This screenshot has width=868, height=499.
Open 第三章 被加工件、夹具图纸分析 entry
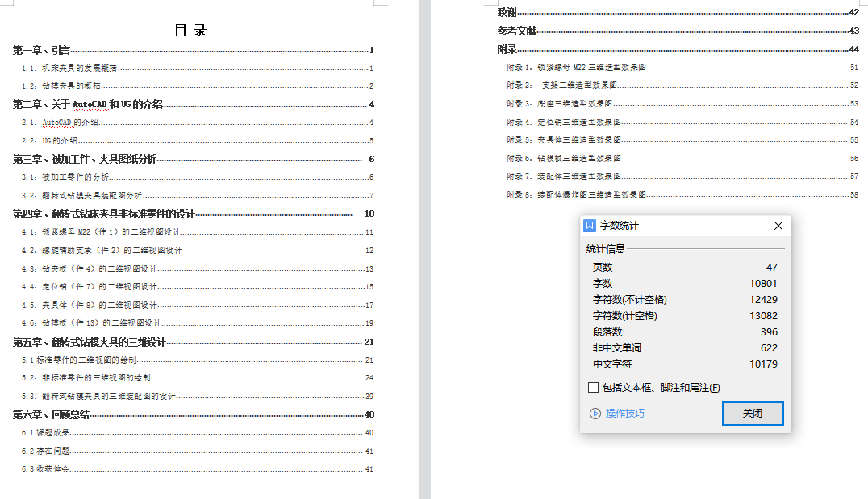(85, 159)
